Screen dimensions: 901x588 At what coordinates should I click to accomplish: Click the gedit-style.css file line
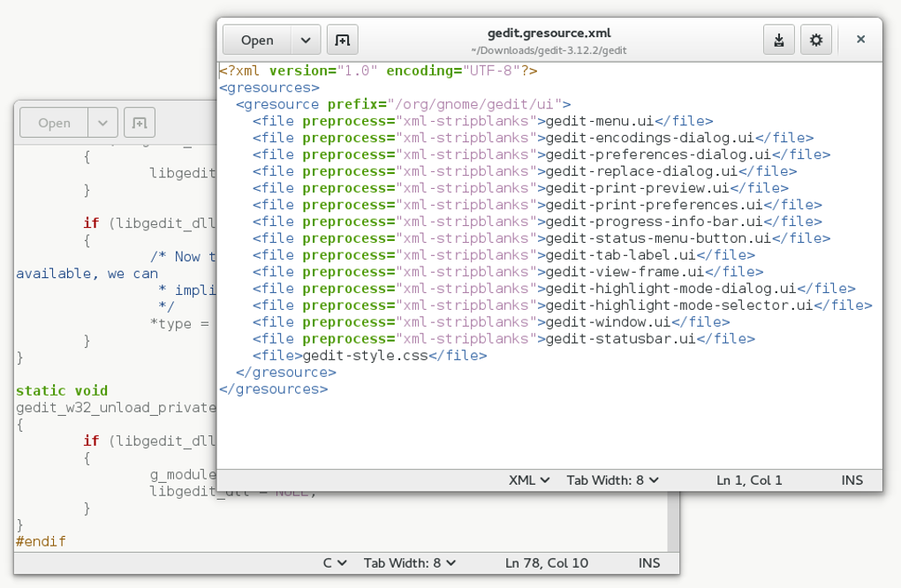(x=369, y=356)
